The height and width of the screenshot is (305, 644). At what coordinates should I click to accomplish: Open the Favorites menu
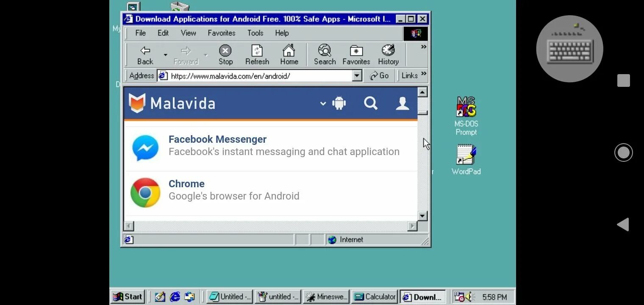[x=222, y=33]
